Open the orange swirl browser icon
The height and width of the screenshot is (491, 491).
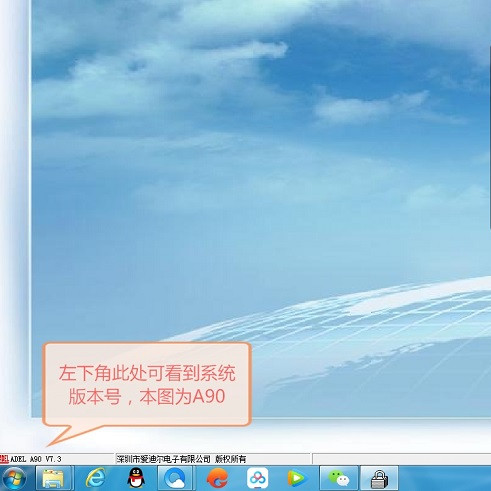coord(217,478)
